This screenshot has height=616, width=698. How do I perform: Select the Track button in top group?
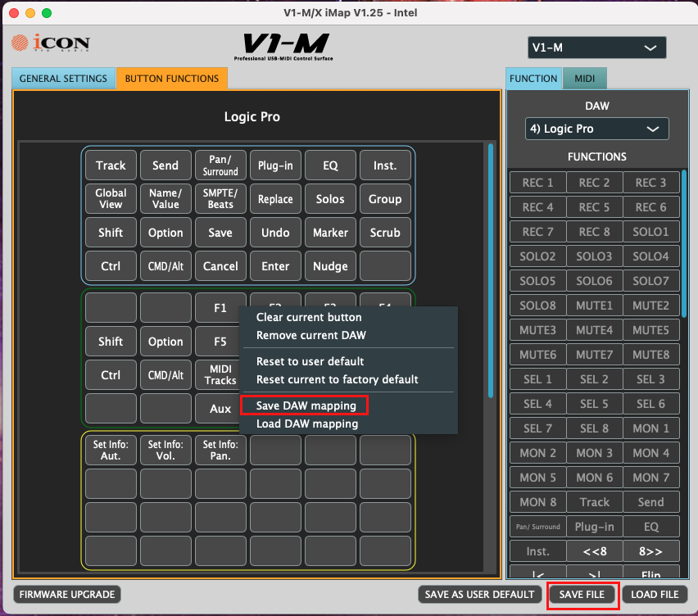(x=111, y=165)
